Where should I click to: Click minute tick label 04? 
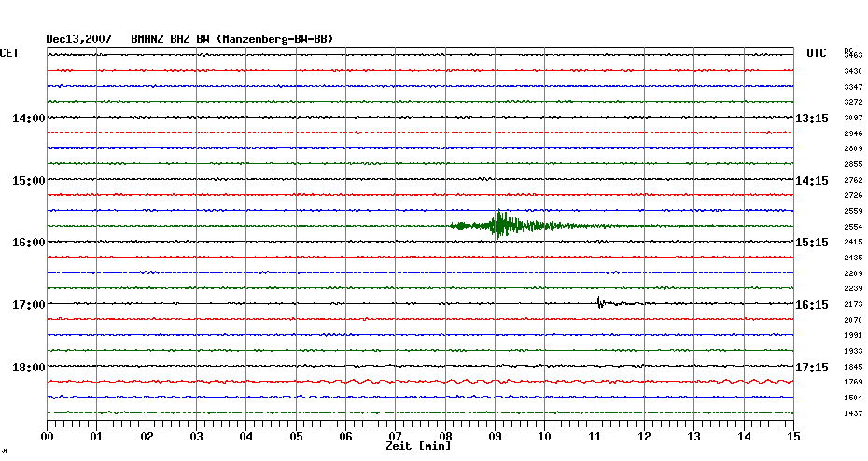pyautogui.click(x=246, y=437)
